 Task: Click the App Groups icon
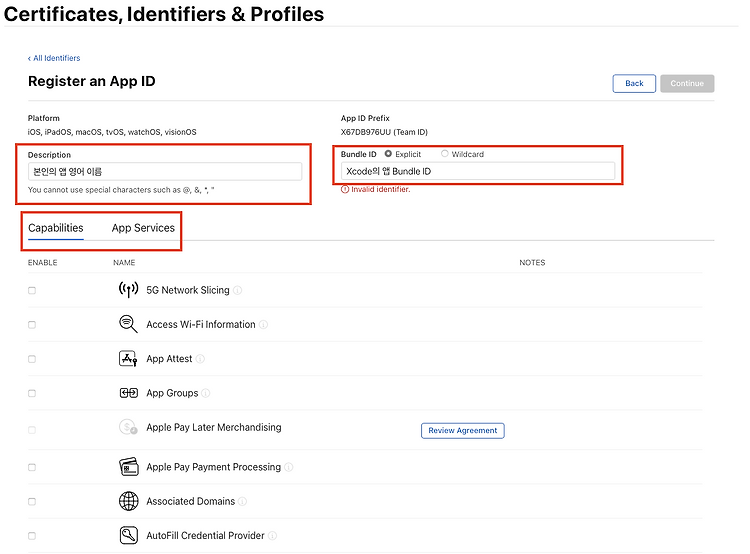(x=128, y=393)
